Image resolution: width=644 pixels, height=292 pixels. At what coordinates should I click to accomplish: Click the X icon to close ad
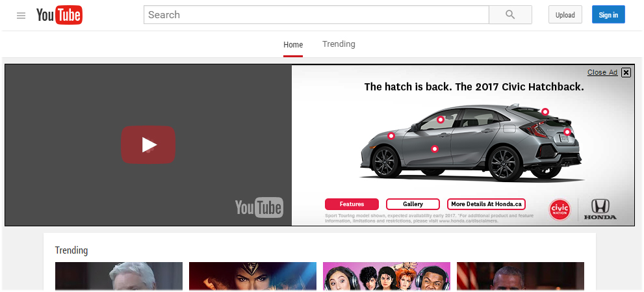click(x=626, y=72)
